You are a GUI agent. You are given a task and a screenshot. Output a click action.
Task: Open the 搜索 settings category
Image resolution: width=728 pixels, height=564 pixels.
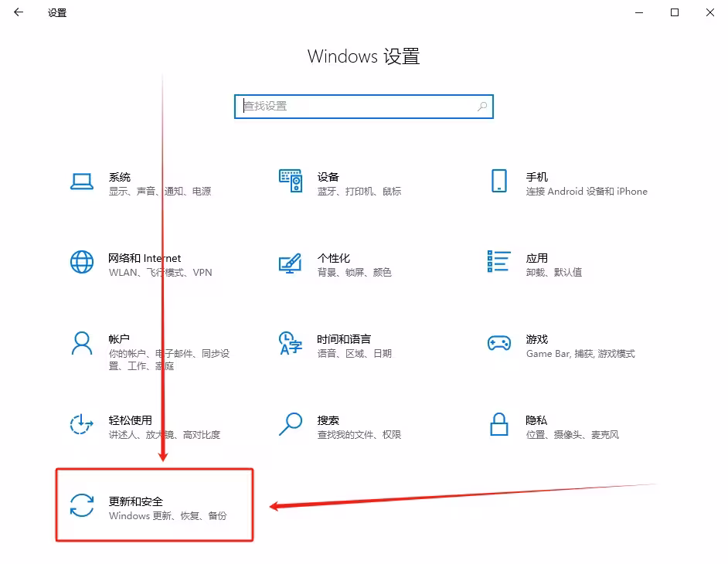(x=328, y=420)
